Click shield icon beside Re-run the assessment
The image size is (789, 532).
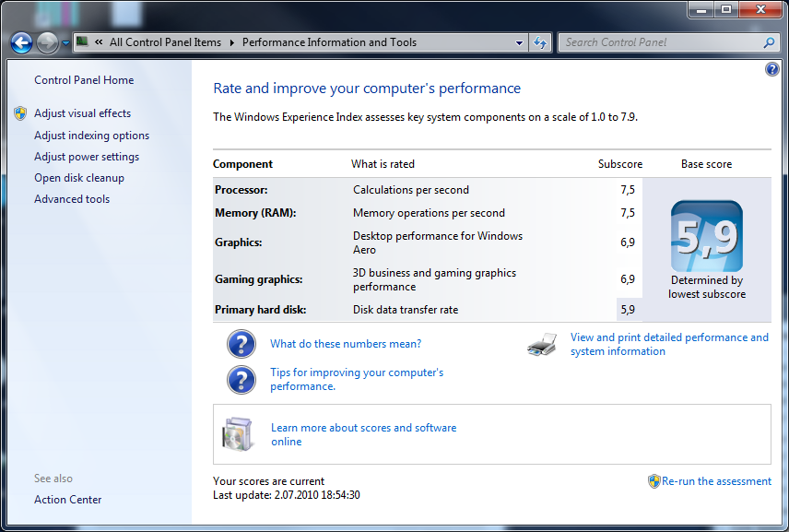654,481
